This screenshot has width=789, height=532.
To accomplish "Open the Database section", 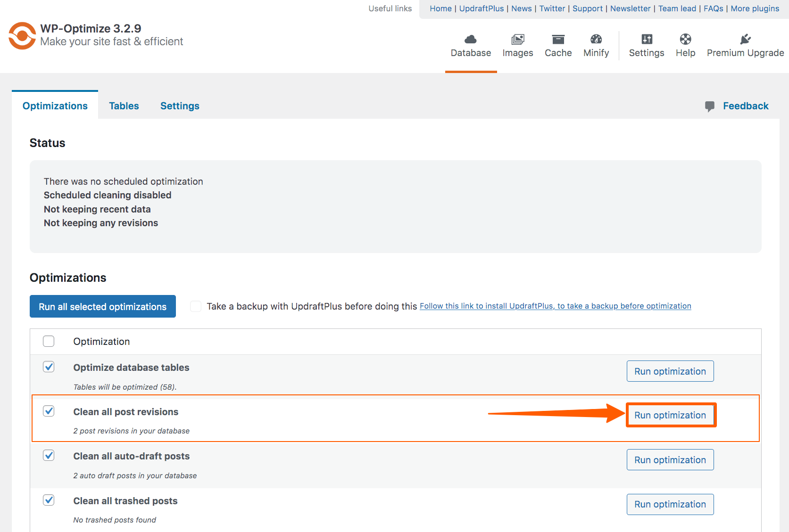I will [470, 45].
